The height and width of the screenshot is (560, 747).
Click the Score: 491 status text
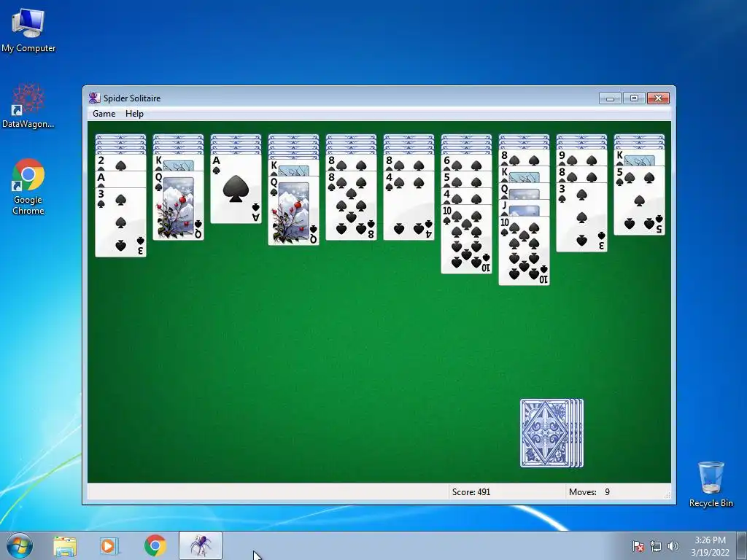(x=471, y=492)
